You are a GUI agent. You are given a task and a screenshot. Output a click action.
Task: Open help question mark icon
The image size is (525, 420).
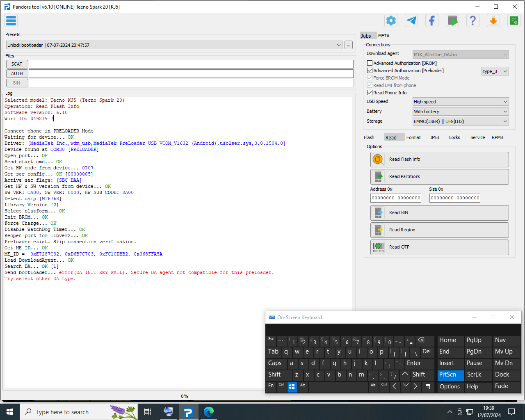point(473,21)
